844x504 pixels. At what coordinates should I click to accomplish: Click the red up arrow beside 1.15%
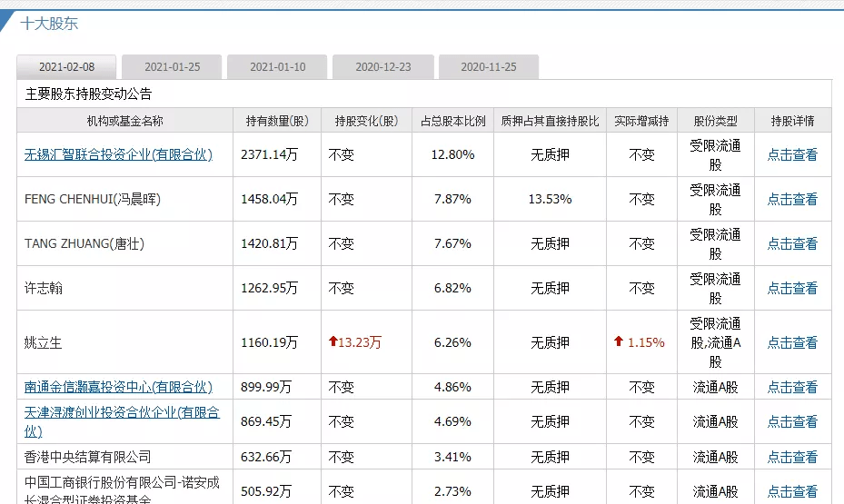click(x=619, y=341)
